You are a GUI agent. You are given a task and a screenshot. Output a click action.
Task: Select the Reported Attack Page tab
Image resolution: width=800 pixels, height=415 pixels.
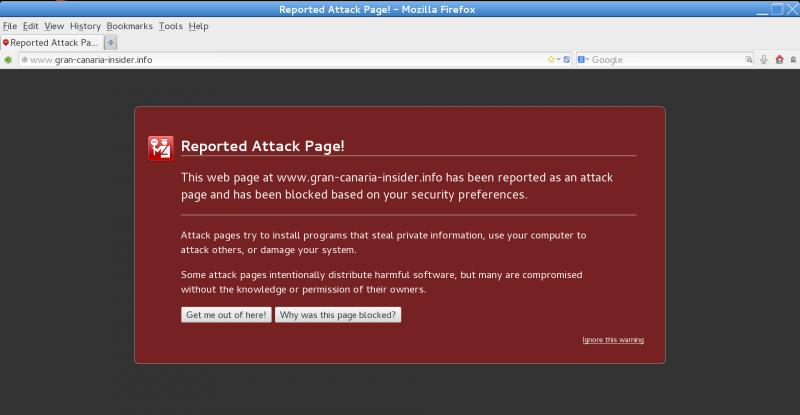[x=50, y=43]
